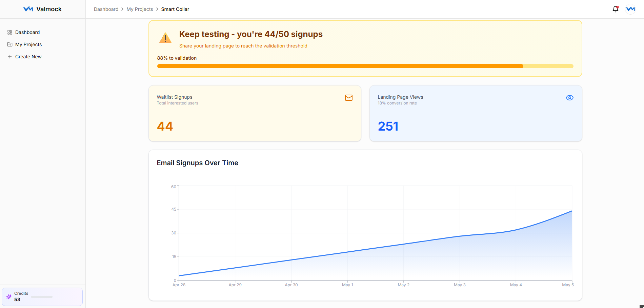Viewport: 644px width, 308px height.
Task: Click the chart line endpoint at May 5
Action: click(x=572, y=211)
